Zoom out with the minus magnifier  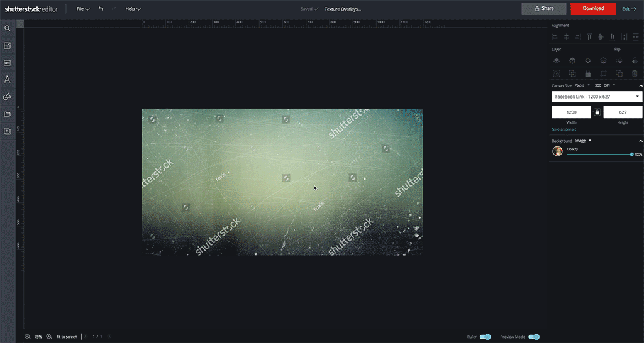[x=28, y=337]
